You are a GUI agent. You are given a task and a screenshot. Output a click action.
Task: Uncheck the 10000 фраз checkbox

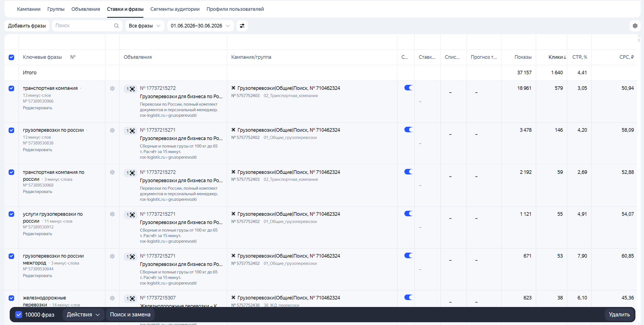(x=19, y=315)
